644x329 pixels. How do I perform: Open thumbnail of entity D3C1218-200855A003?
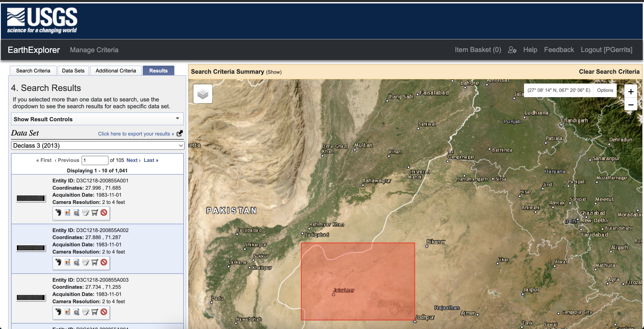(31, 297)
